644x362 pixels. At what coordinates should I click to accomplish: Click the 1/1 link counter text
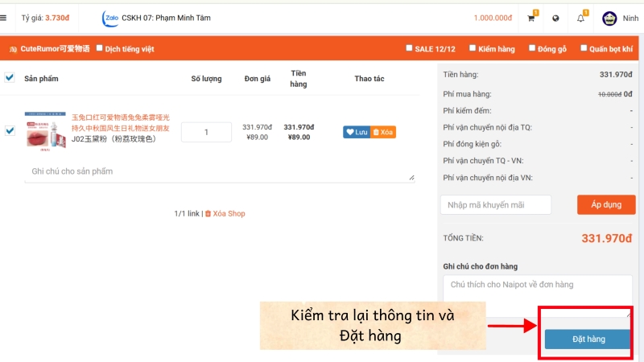187,213
